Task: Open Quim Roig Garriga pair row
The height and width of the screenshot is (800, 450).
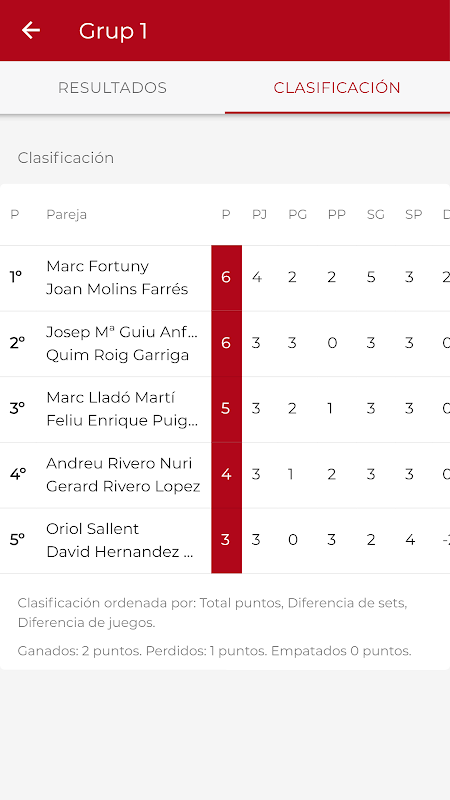Action: (225, 343)
